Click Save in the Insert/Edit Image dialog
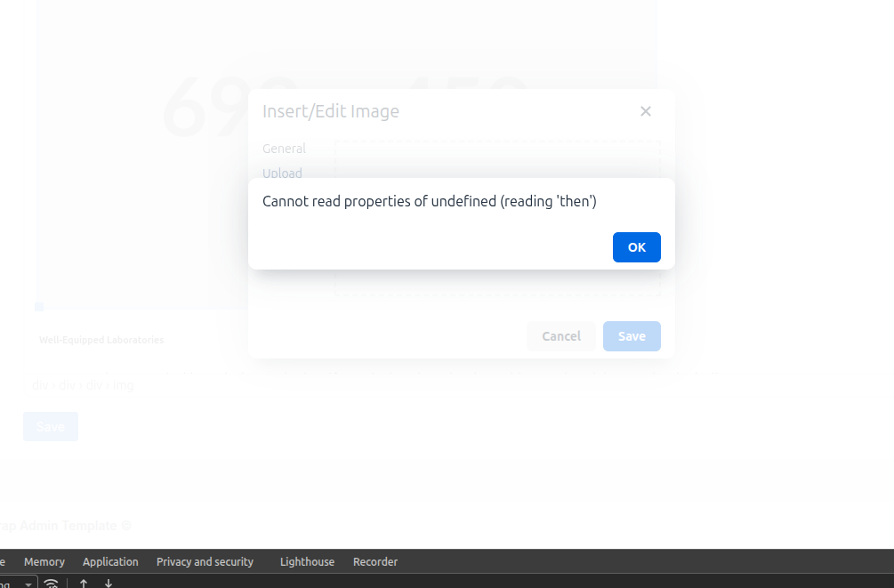This screenshot has width=894, height=588. point(632,336)
